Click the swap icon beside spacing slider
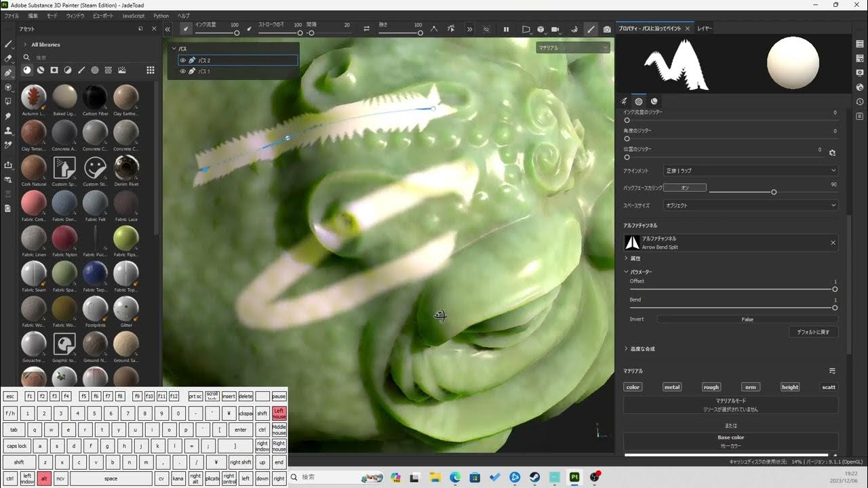The height and width of the screenshot is (488, 868). pyautogui.click(x=366, y=29)
